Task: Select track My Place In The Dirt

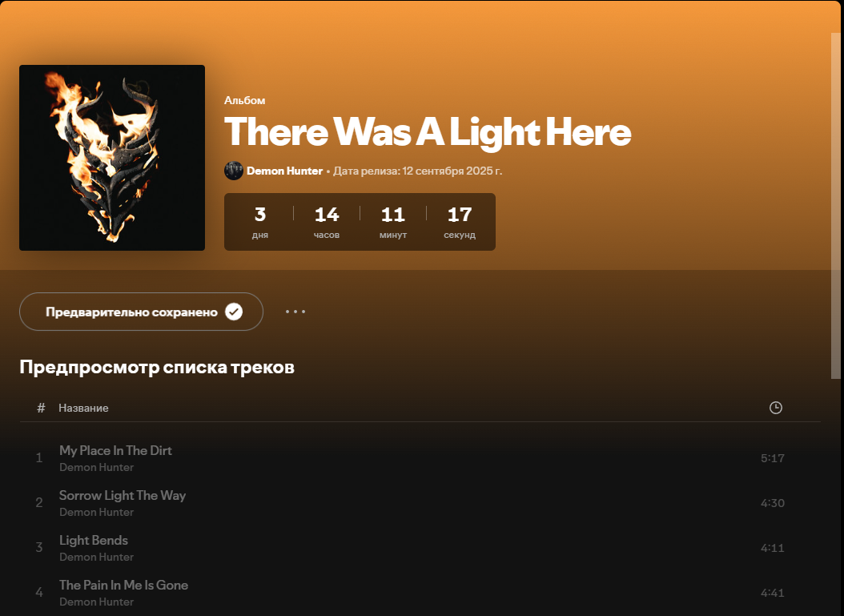Action: point(420,458)
